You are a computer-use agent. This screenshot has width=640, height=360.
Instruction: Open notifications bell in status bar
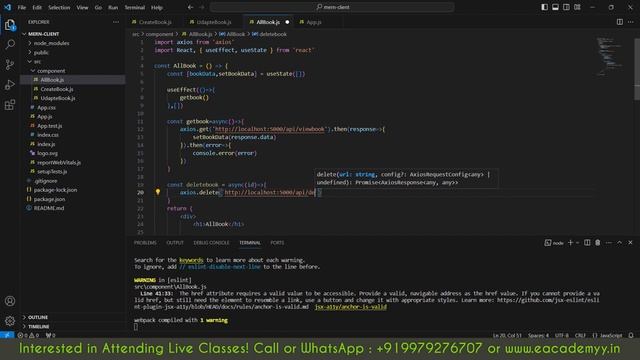pos(631,335)
